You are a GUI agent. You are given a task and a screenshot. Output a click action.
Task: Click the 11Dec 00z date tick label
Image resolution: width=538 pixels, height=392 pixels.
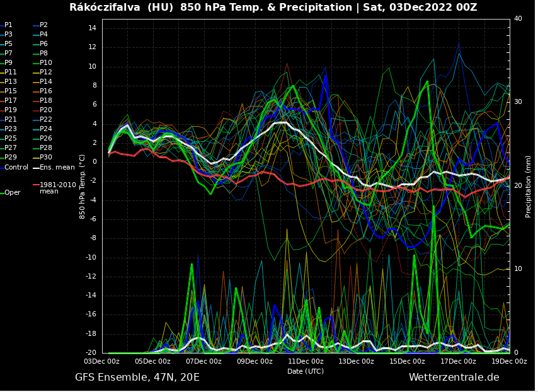coord(306,362)
